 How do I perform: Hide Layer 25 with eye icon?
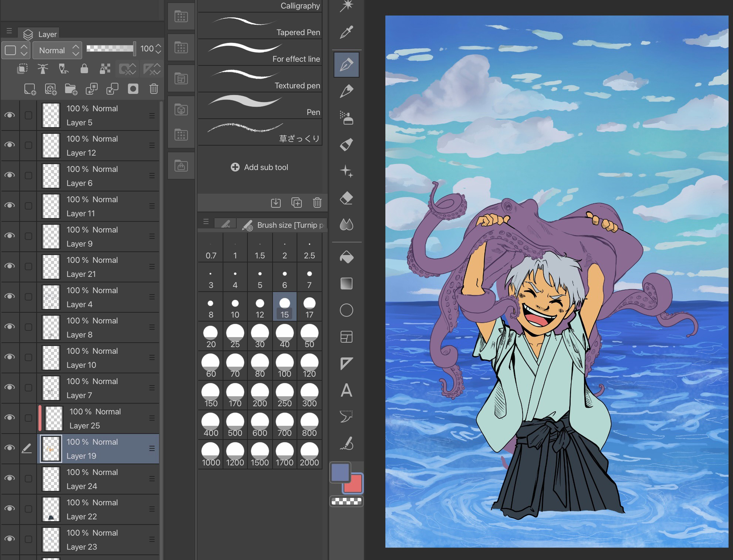pyautogui.click(x=10, y=418)
